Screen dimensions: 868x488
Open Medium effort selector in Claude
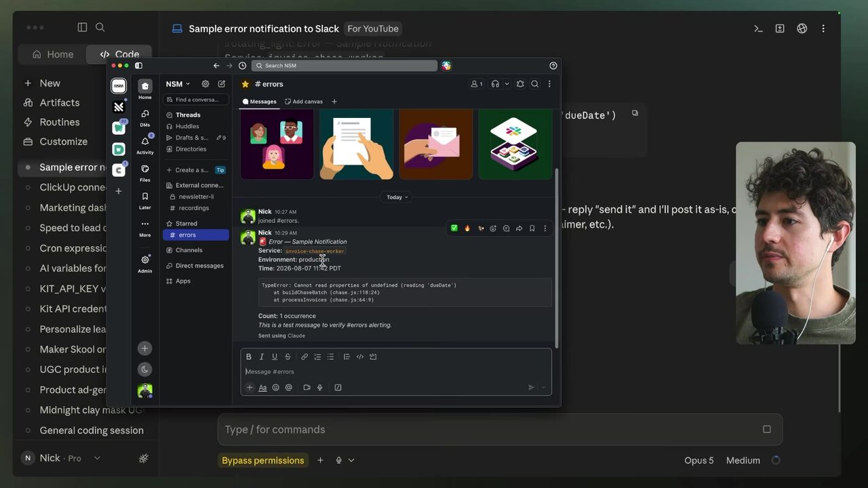point(743,460)
